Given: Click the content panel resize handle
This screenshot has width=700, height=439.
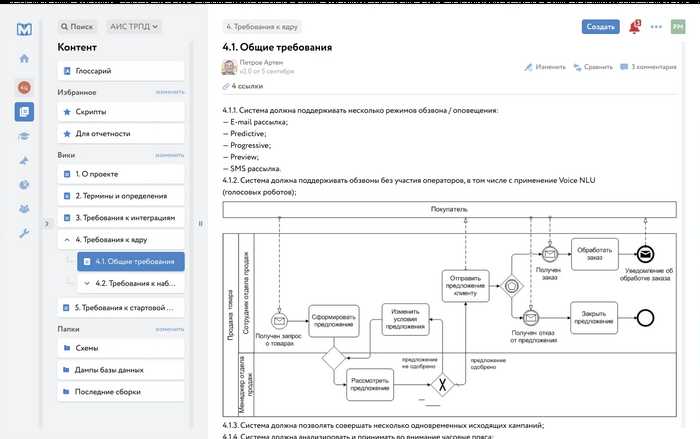Looking at the screenshot, I should pyautogui.click(x=200, y=223).
